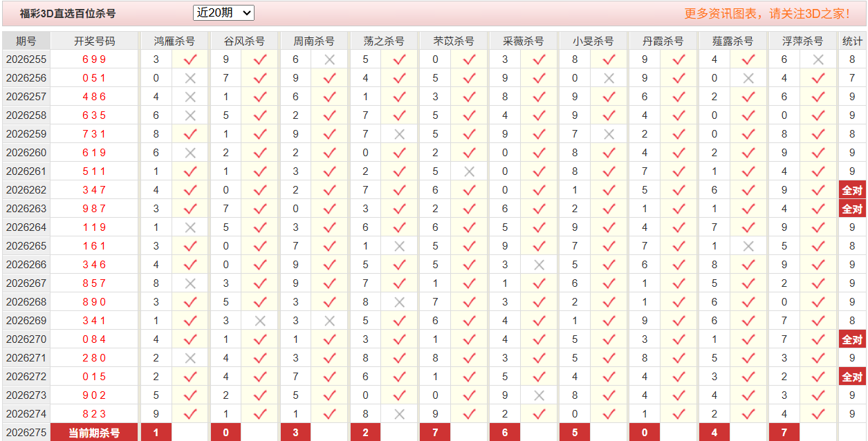Click the 全对 badge in row 2026263

pos(852,209)
